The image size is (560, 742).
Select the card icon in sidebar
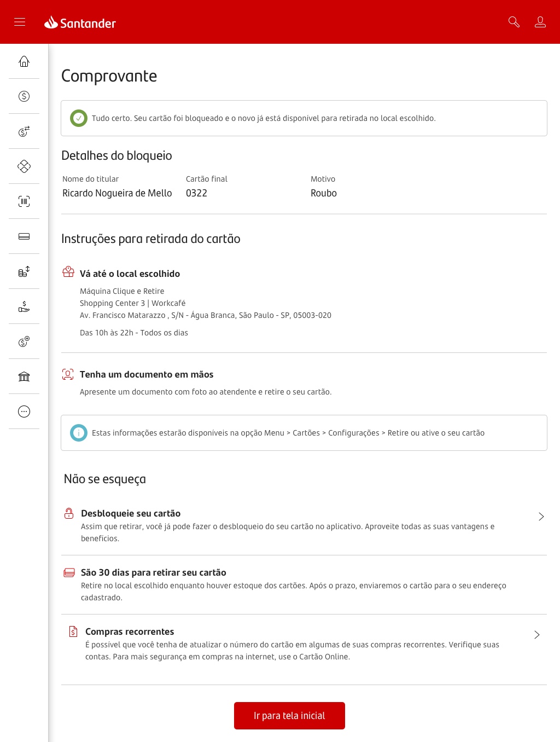tap(24, 236)
